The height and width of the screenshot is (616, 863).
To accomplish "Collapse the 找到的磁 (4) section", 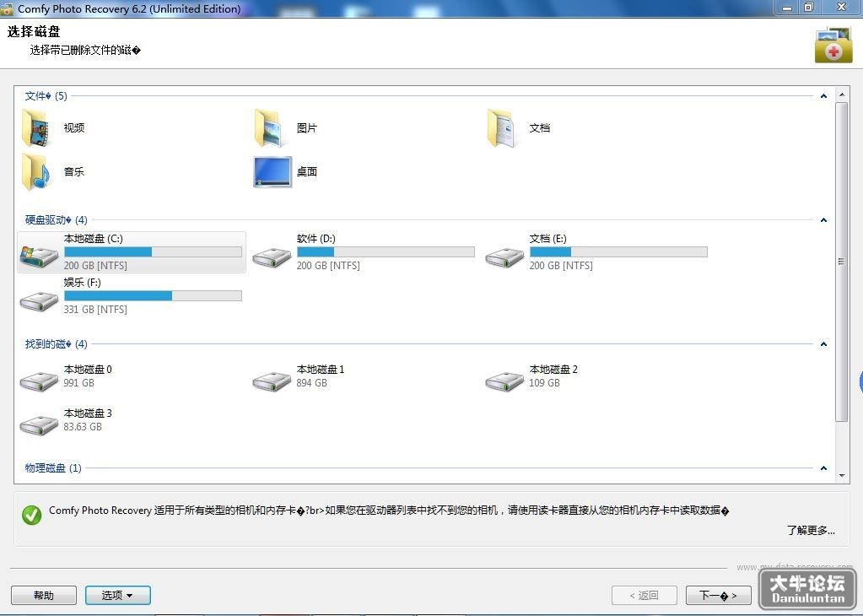I will [x=823, y=344].
